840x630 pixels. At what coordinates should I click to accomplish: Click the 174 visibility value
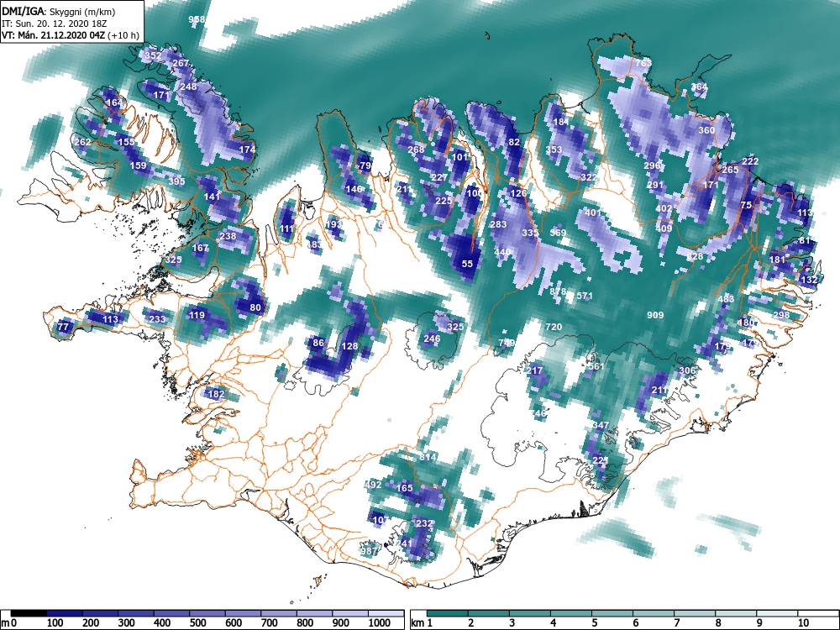(247, 150)
